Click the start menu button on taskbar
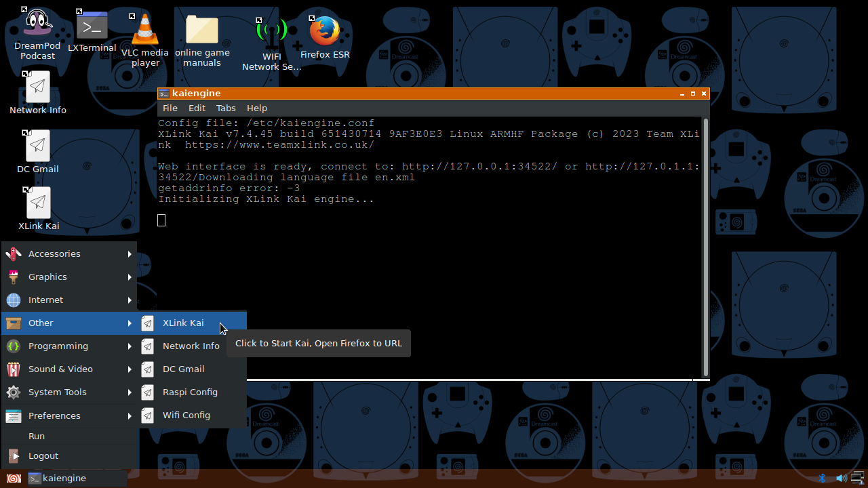 click(x=14, y=479)
